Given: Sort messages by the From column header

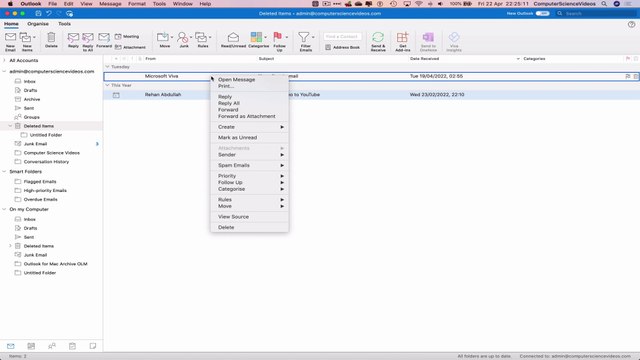Looking at the screenshot, I should [151, 59].
